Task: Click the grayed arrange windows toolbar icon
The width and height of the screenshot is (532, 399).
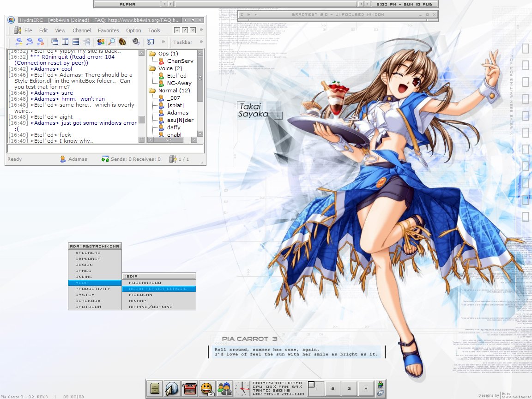Action: click(x=86, y=42)
